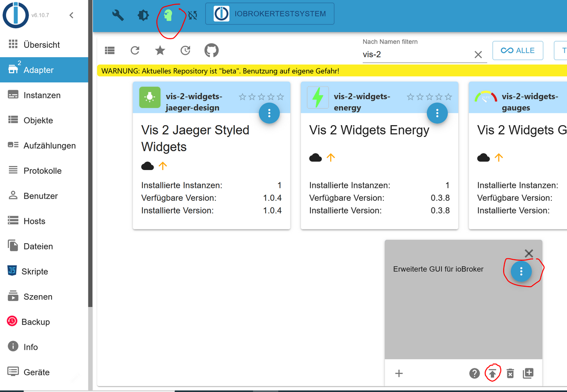The width and height of the screenshot is (567, 392).
Task: Click Vis 2 Jaeger Styled Widgets title
Action: pos(195,138)
